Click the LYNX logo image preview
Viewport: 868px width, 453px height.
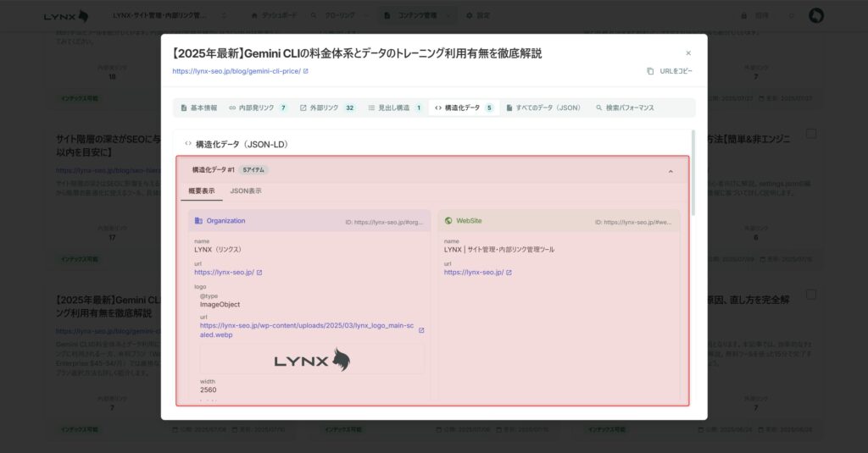pyautogui.click(x=312, y=360)
